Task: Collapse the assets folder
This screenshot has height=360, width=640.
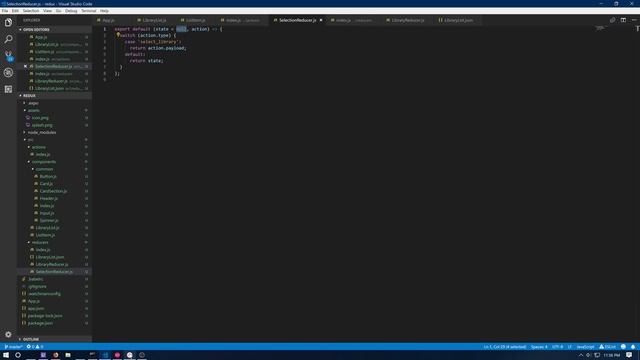Action: [33, 110]
